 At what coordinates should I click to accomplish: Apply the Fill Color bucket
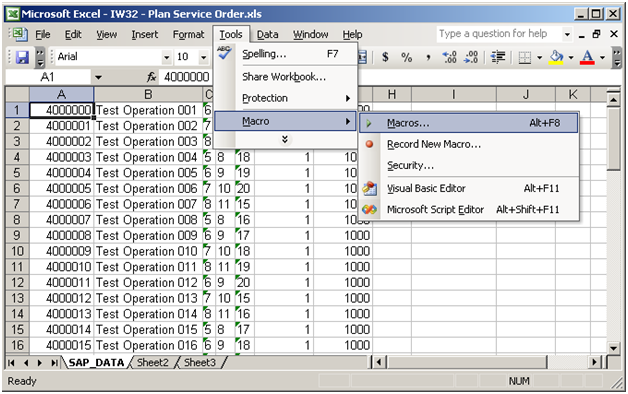[x=556, y=57]
